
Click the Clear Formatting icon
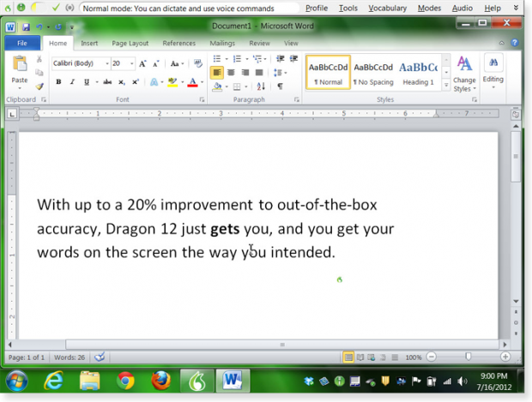198,63
